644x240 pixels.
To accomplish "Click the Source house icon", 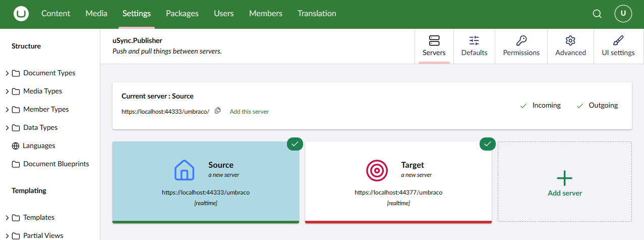I will [x=184, y=170].
